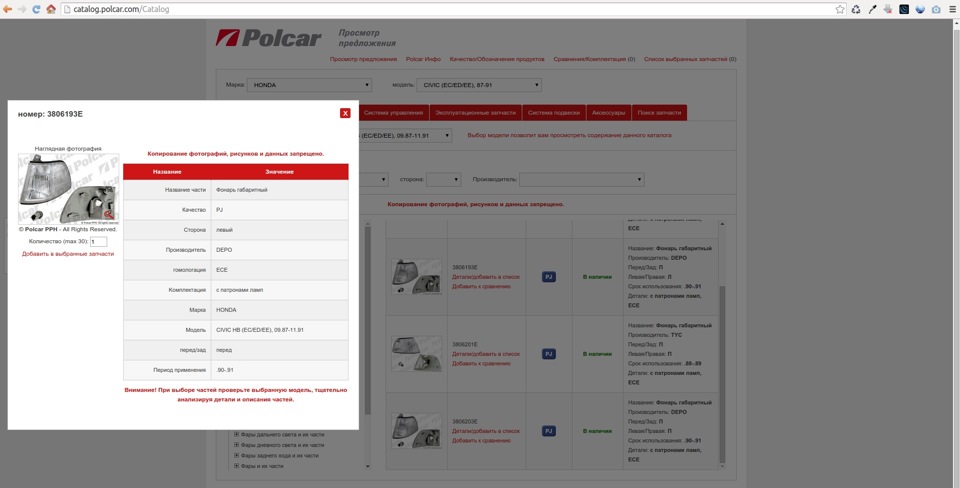Image resolution: width=960 pixels, height=488 pixels.
Task: Open the blue globe extension
Action: pyautogui.click(x=920, y=9)
